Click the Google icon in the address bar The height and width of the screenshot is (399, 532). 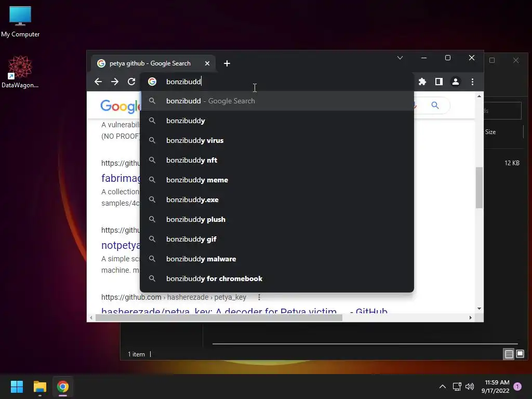pyautogui.click(x=152, y=82)
